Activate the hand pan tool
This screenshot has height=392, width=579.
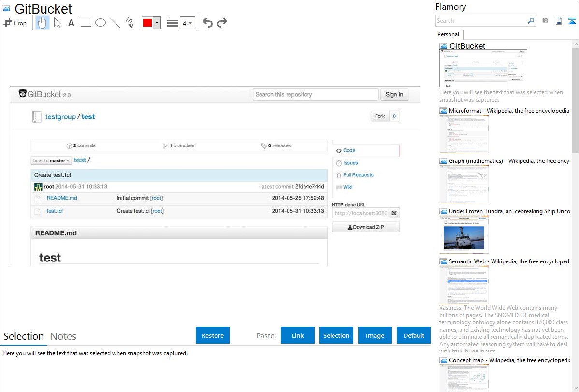[43, 23]
